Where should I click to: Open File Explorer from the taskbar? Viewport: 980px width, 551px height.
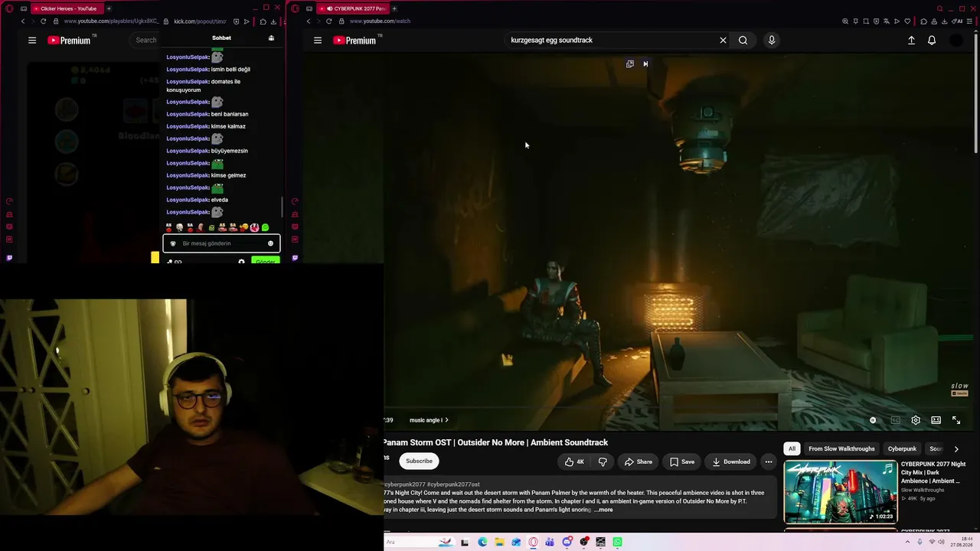pos(499,543)
